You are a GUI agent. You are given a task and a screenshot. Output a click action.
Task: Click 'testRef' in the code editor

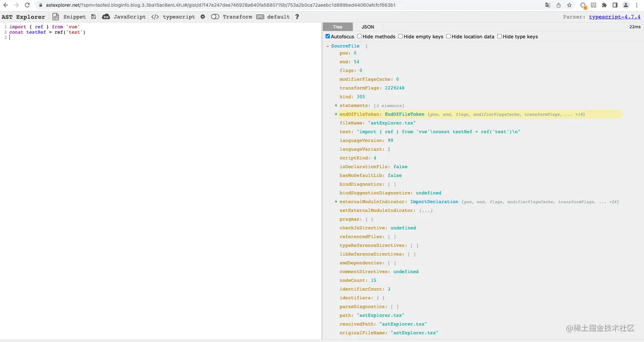click(x=36, y=32)
